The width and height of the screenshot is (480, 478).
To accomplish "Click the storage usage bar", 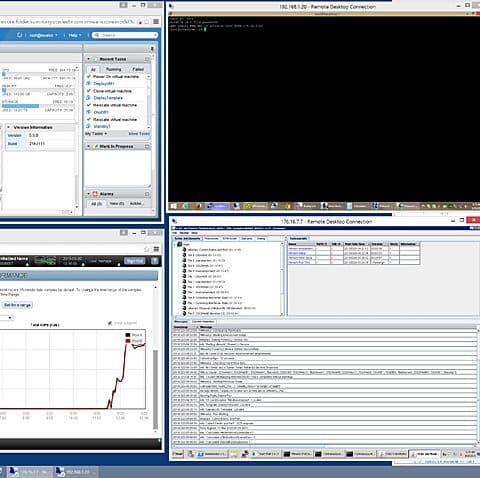I will tap(38, 106).
